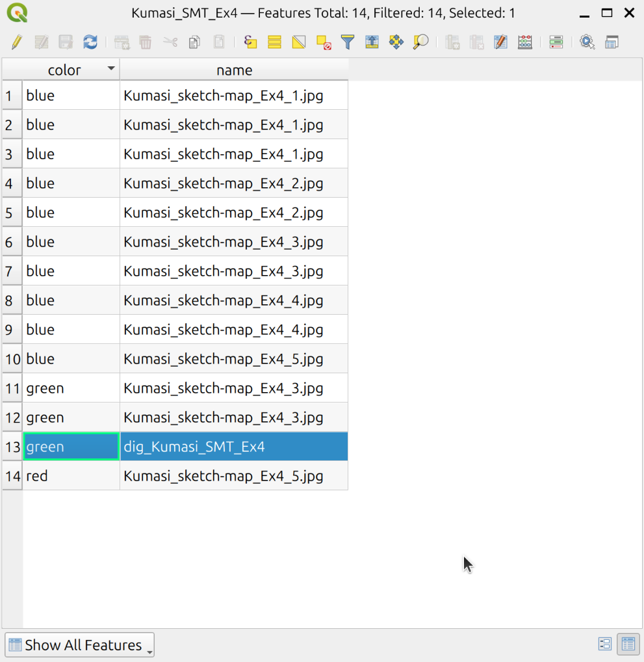The image size is (644, 662).
Task: Invert the current feature selection
Action: pyautogui.click(x=298, y=42)
